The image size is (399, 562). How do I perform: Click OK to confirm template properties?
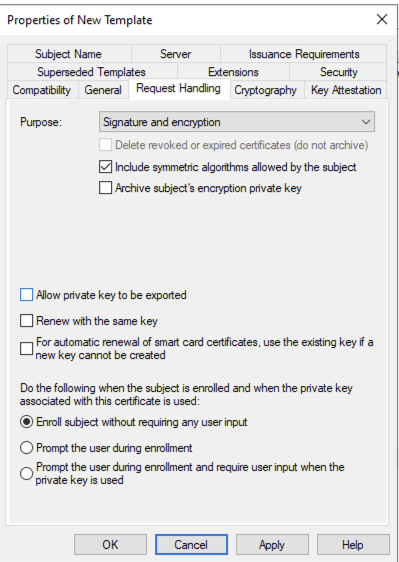click(x=110, y=545)
